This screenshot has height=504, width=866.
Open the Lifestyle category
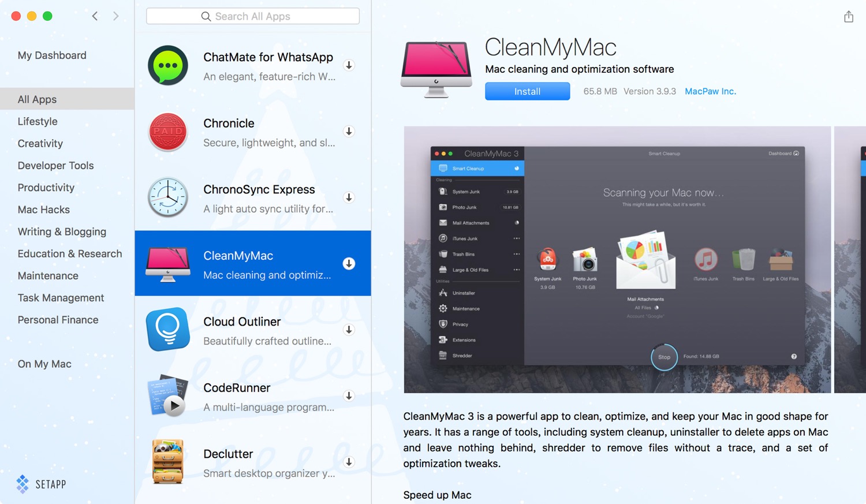click(38, 121)
